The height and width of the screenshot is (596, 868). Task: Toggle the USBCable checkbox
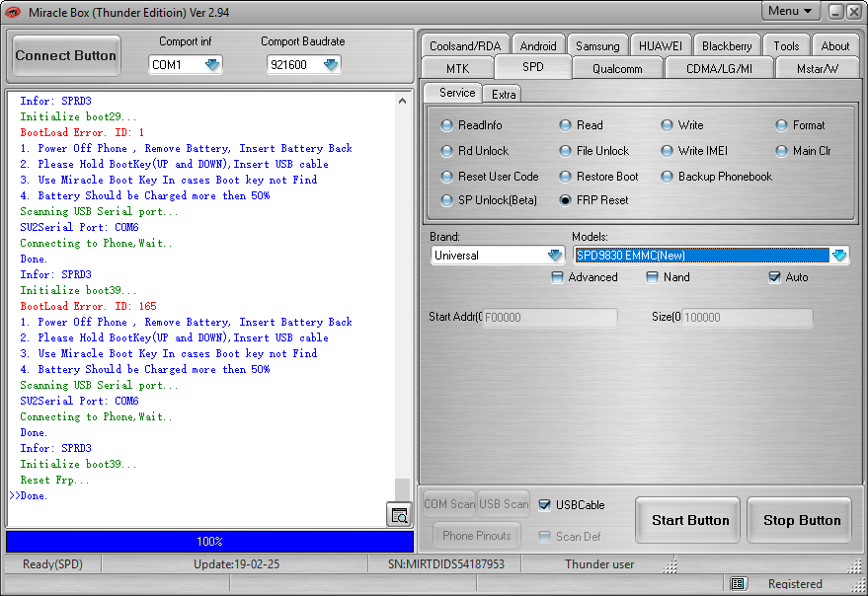545,504
